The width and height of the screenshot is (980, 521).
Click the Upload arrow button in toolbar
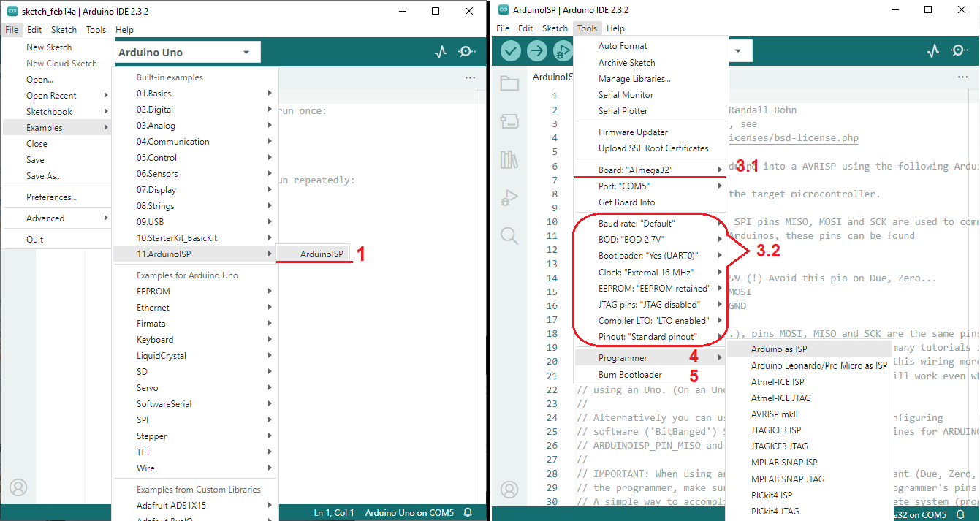[537, 50]
